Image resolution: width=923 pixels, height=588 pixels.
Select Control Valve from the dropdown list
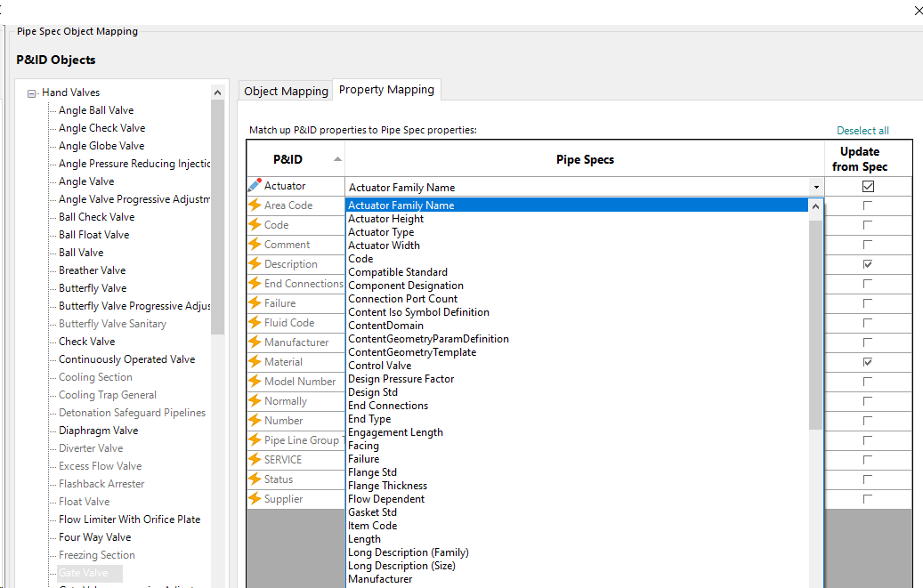click(x=380, y=365)
